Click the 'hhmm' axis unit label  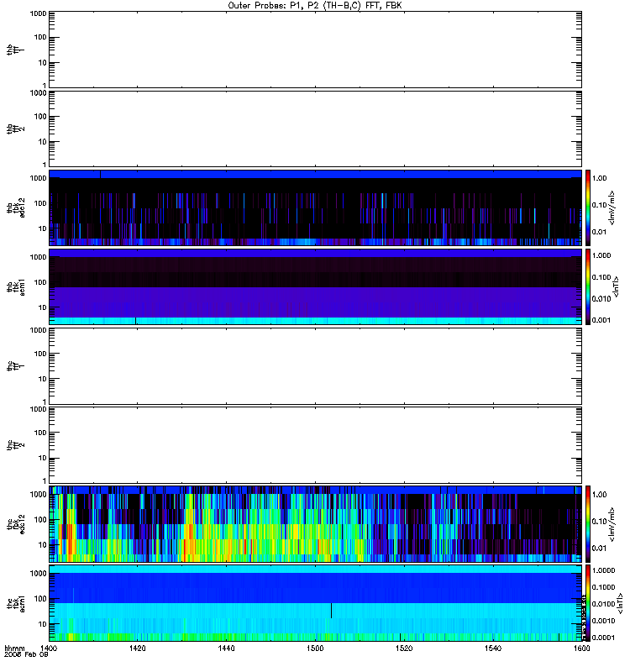coord(14,648)
